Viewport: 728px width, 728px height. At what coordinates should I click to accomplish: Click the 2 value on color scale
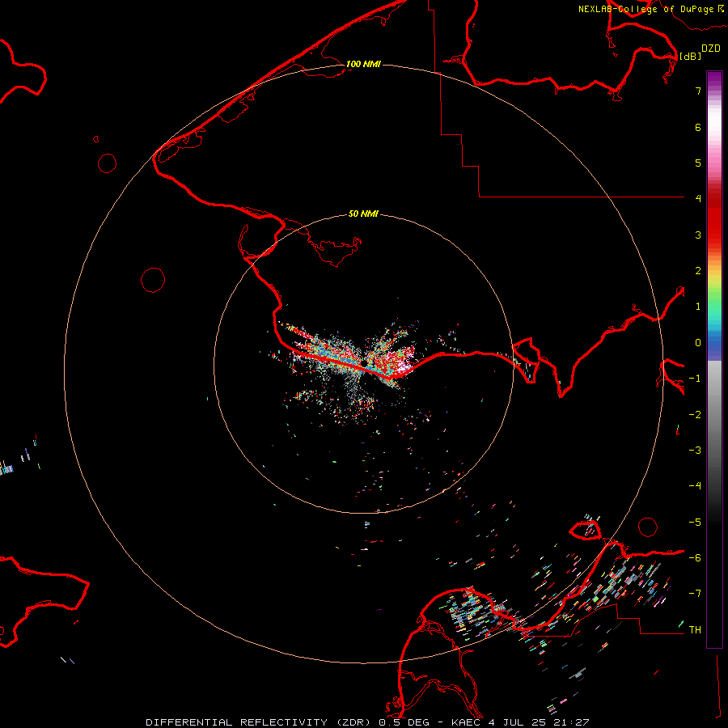pos(698,271)
